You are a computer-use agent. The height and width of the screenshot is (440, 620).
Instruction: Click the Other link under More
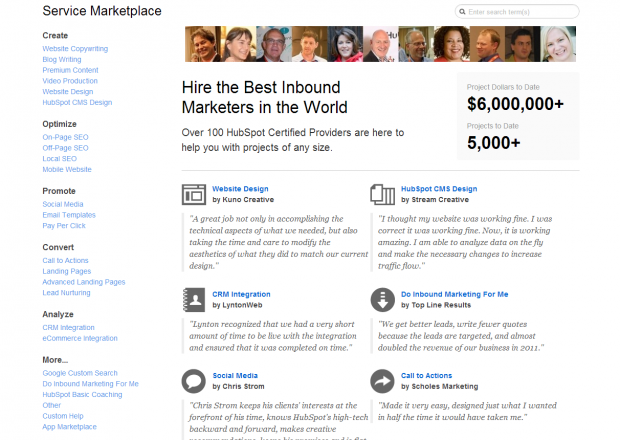click(51, 405)
